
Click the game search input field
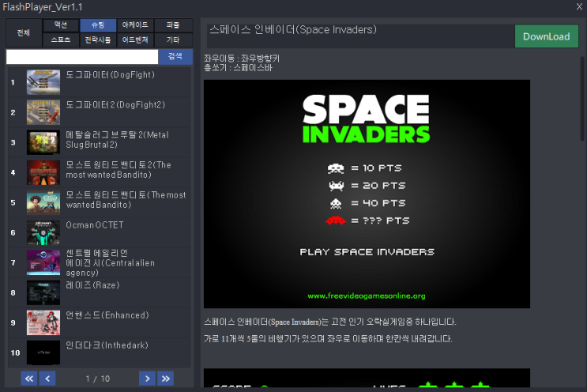coord(82,57)
